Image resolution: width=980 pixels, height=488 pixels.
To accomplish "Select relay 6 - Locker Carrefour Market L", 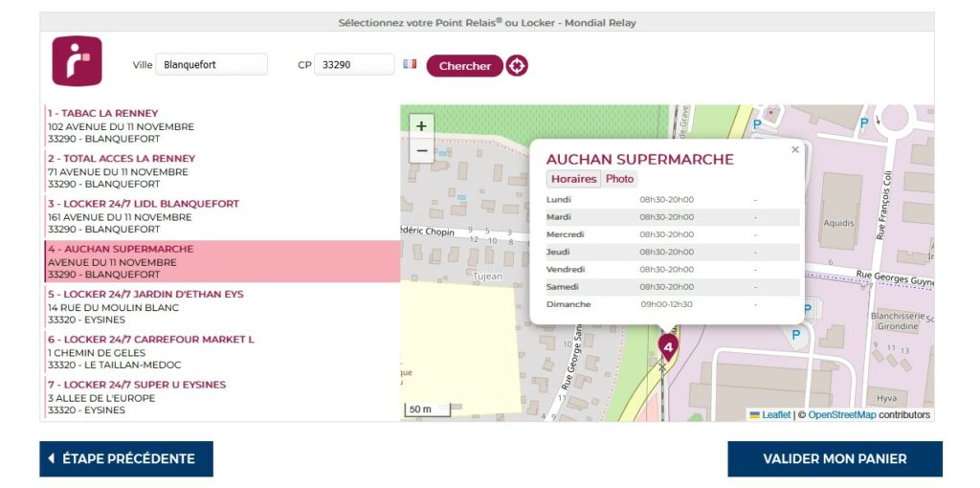I will pyautogui.click(x=222, y=352).
